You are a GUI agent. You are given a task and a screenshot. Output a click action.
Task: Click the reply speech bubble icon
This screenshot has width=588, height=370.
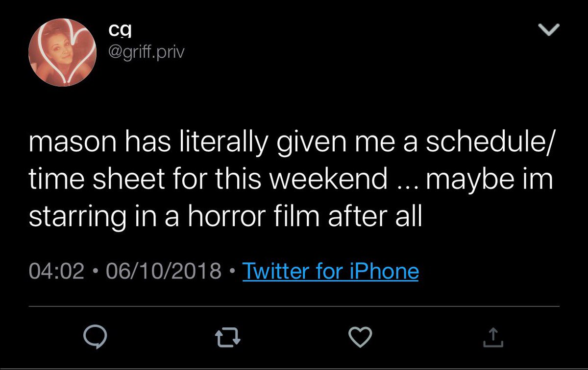point(92,336)
